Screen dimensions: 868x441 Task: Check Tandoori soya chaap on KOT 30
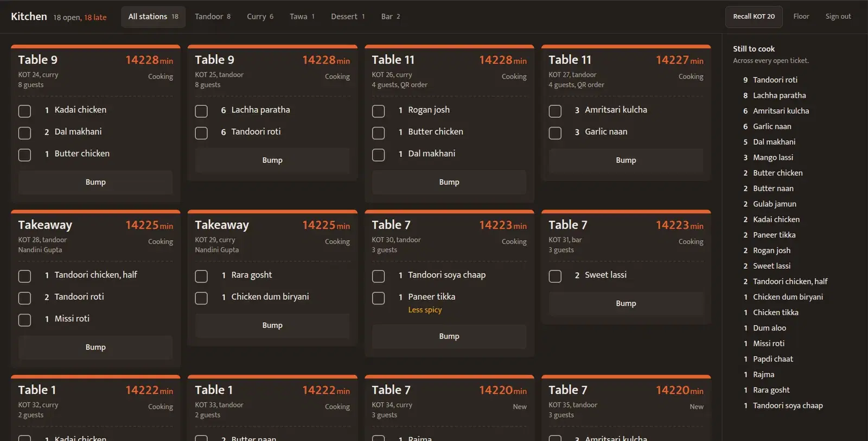378,276
